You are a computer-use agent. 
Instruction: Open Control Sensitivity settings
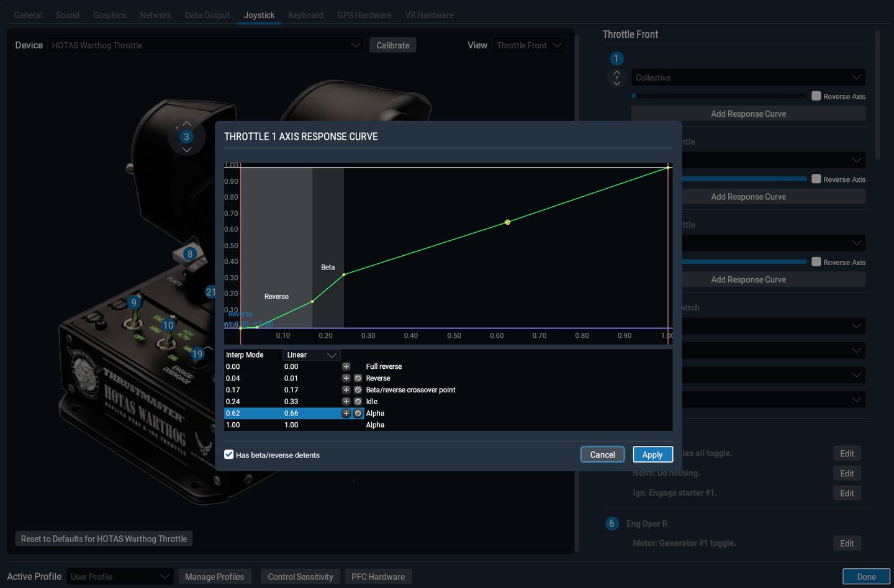tap(300, 577)
